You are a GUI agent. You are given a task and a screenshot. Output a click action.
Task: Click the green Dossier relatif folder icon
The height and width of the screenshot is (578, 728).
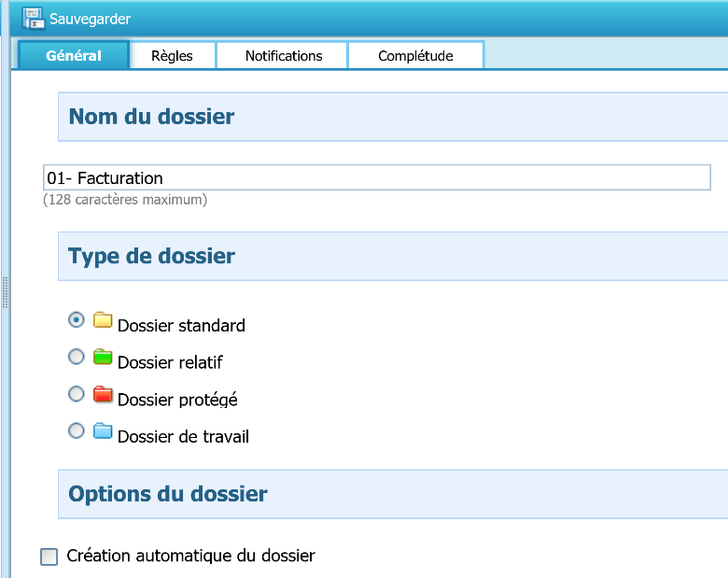tap(103, 358)
